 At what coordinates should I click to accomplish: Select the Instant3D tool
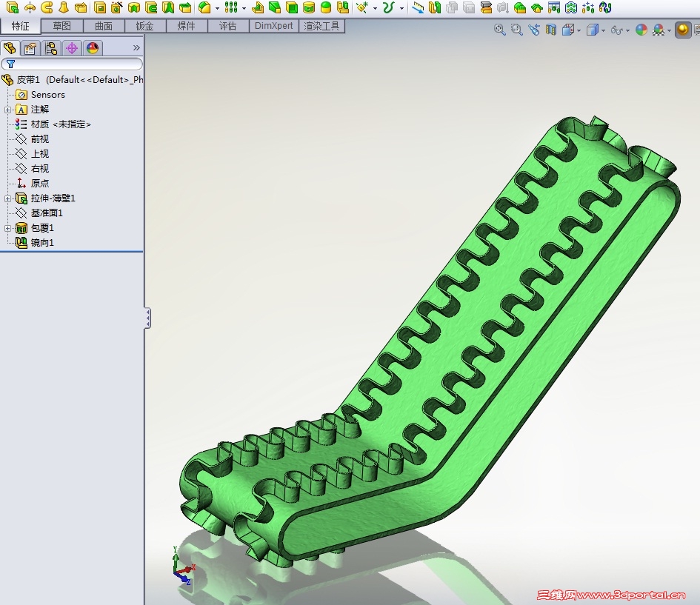pos(418,7)
